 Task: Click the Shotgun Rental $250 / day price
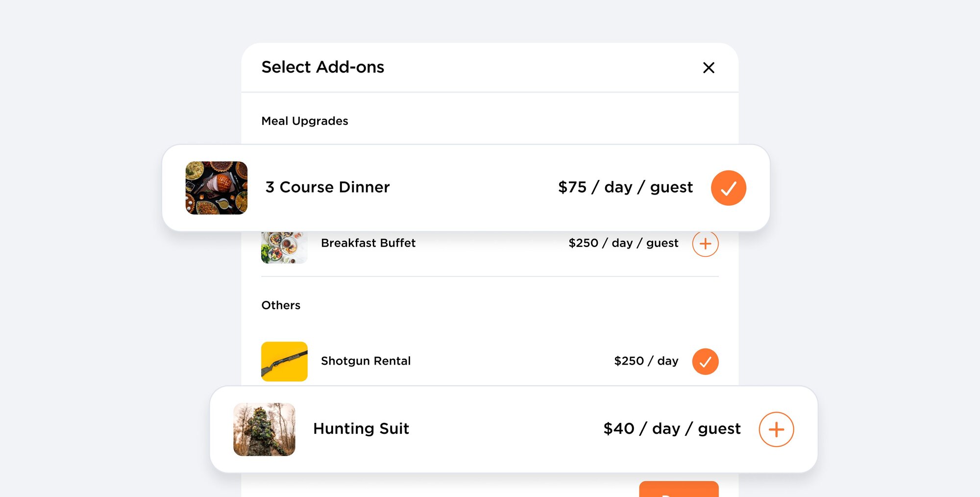[646, 361]
